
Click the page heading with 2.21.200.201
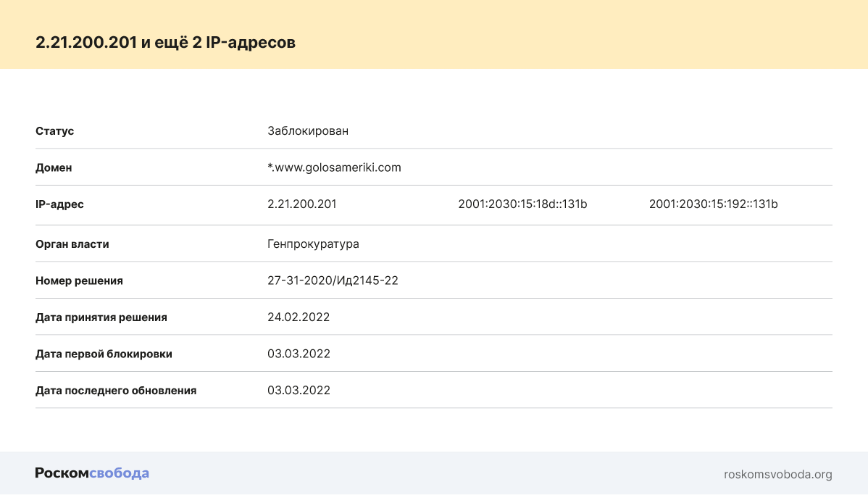coord(165,43)
